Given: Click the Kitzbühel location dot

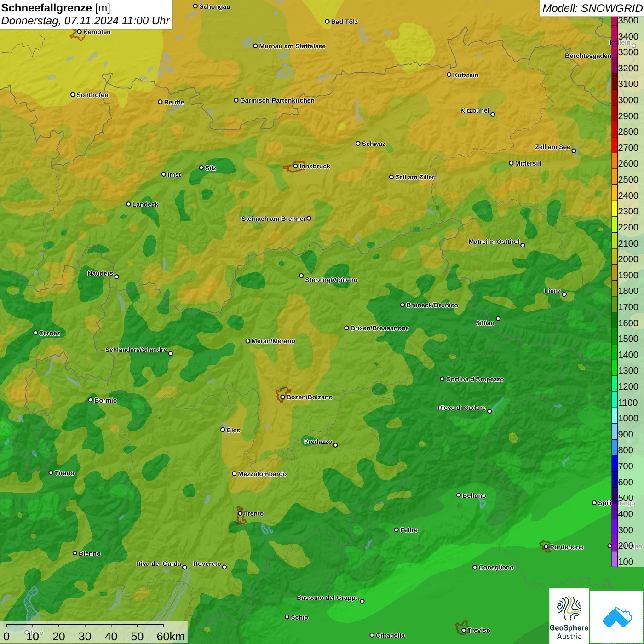Looking at the screenshot, I should click(493, 115).
